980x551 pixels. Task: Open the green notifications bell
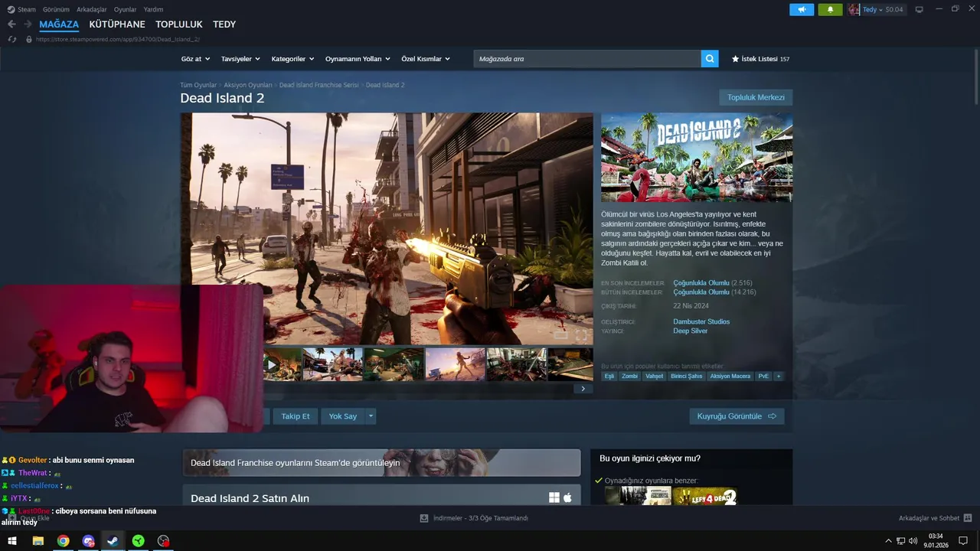coord(830,9)
